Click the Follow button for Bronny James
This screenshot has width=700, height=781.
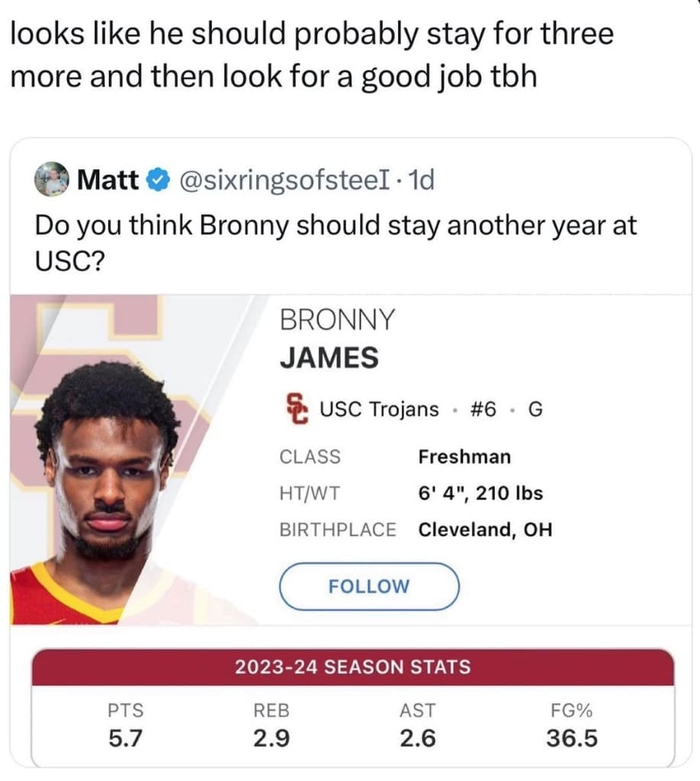[370, 587]
